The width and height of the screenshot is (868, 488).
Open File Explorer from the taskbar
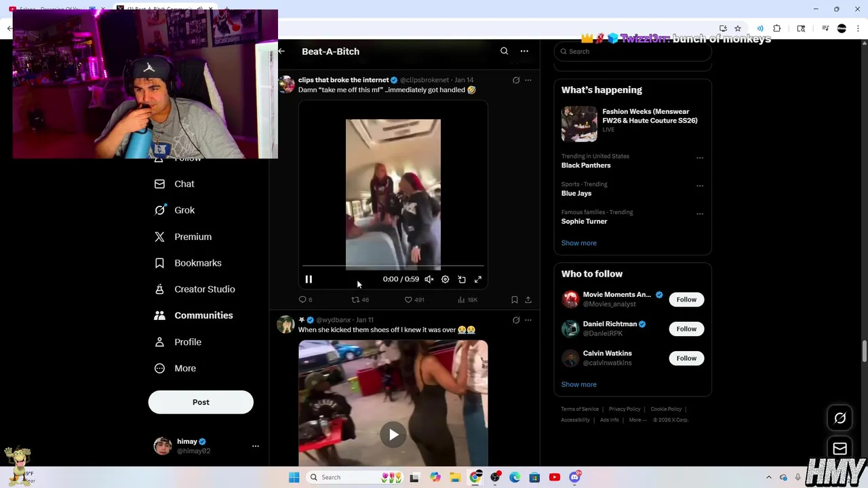(x=455, y=477)
